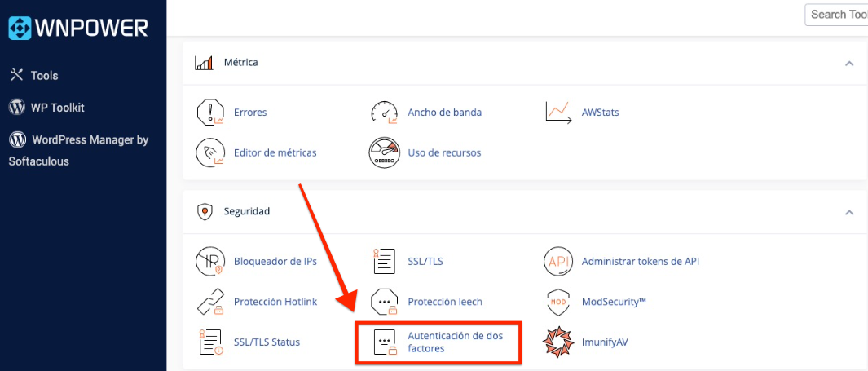Collapse the Seguridad section chevron
The image size is (868, 371).
[x=849, y=212]
